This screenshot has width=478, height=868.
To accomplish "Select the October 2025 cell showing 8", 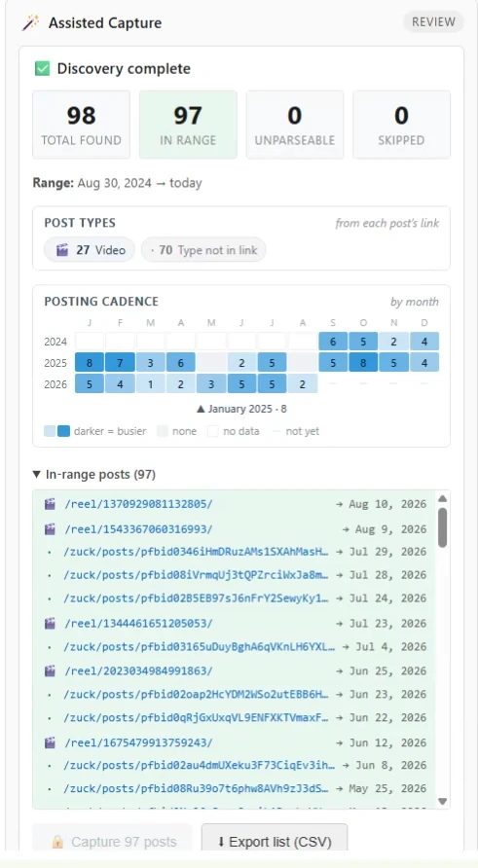I will coord(363,363).
